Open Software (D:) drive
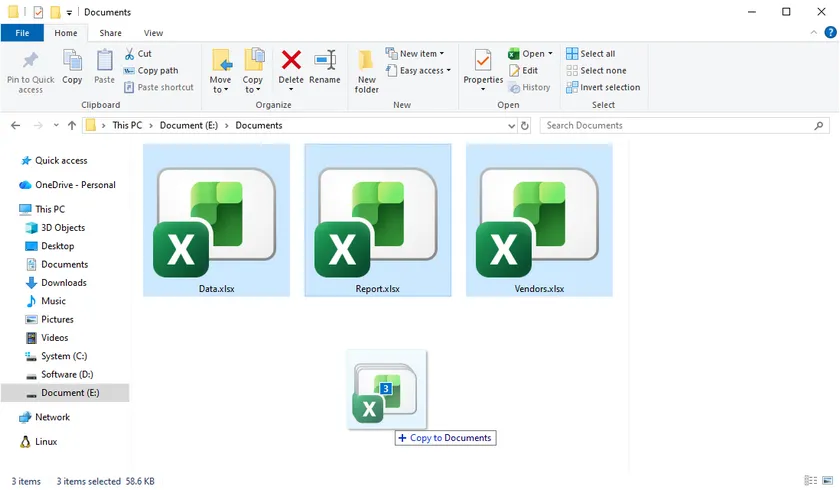840x490 pixels. 59,374
